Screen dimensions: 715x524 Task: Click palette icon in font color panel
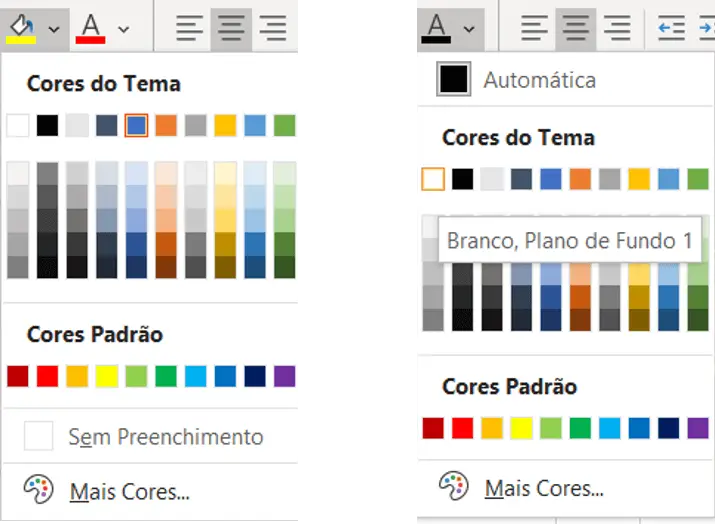(x=454, y=486)
